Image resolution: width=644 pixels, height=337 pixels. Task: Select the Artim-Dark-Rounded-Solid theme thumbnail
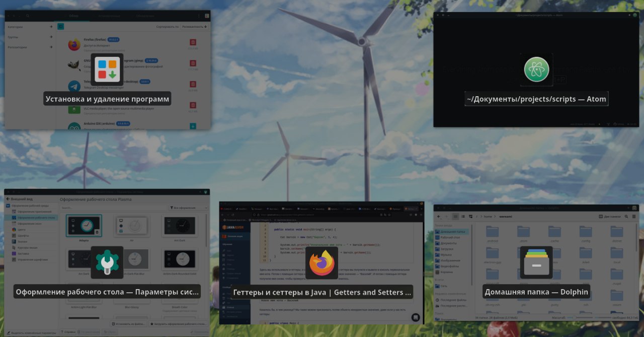click(180, 260)
